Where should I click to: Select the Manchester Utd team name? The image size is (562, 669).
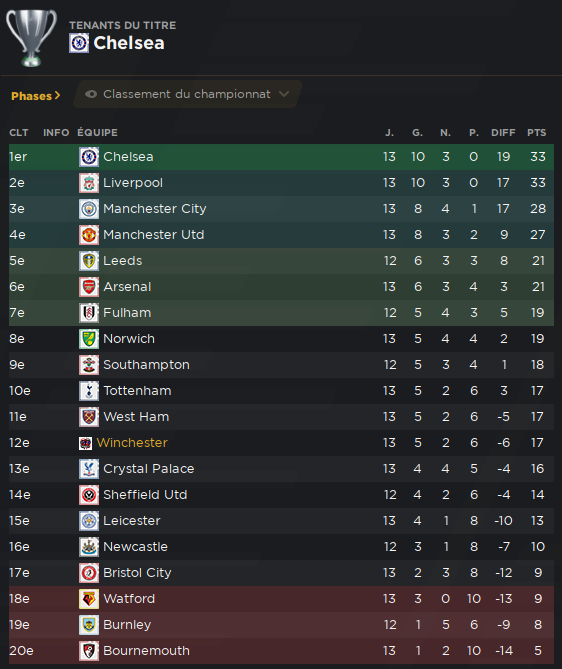click(x=154, y=235)
